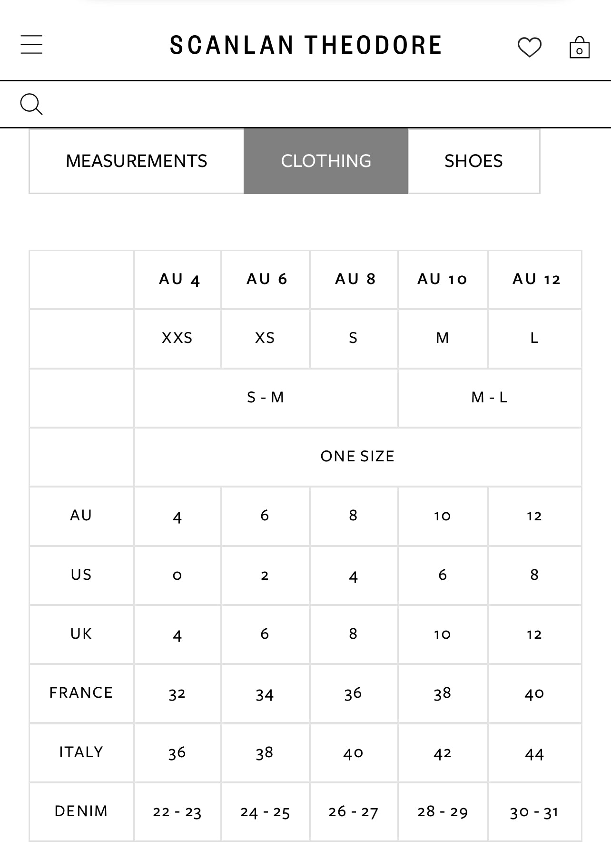Click in the search input field

[324, 104]
